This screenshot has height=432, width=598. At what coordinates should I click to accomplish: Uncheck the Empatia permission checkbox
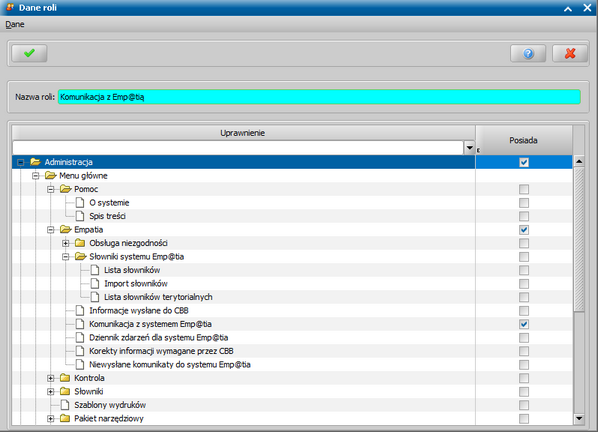524,230
